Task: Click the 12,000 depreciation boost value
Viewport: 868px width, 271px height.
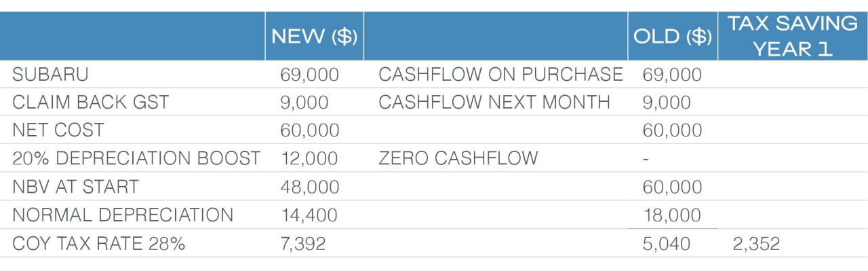Action: pyautogui.click(x=309, y=158)
